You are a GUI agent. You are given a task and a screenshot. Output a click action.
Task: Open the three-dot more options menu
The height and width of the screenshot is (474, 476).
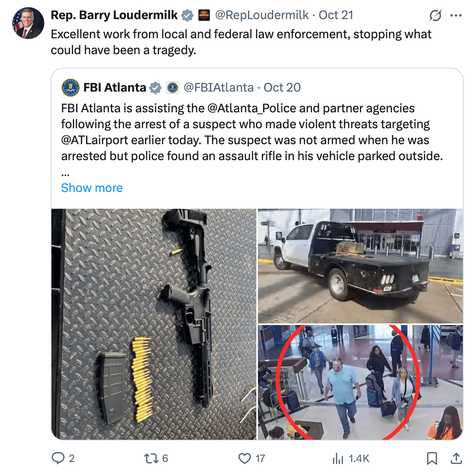click(456, 16)
